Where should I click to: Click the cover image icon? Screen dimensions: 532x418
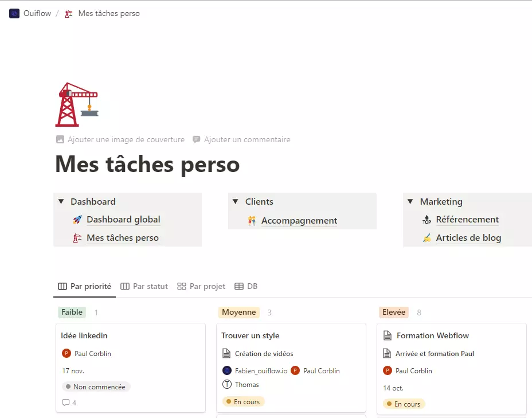coord(60,139)
